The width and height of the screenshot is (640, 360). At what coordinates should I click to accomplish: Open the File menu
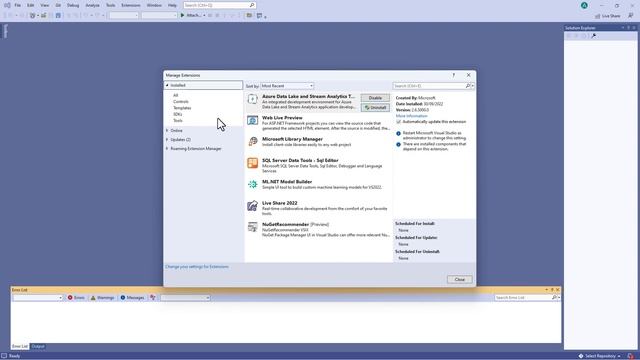point(18,5)
